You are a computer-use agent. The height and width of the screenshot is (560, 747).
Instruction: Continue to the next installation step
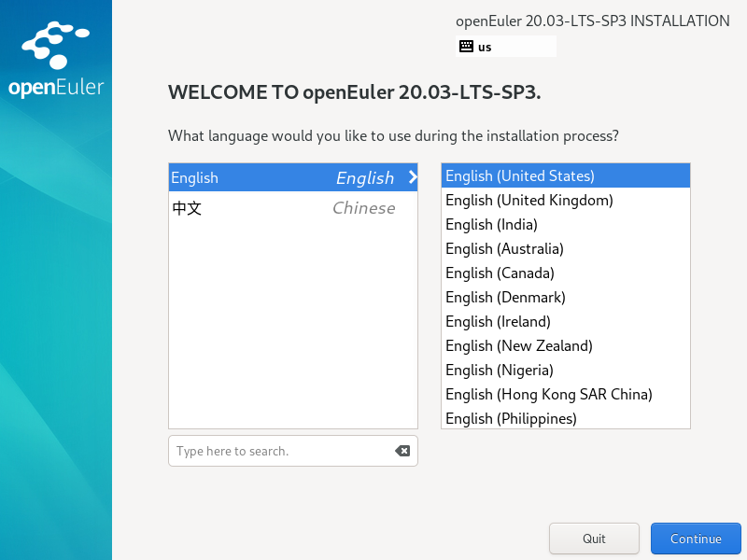(696, 539)
